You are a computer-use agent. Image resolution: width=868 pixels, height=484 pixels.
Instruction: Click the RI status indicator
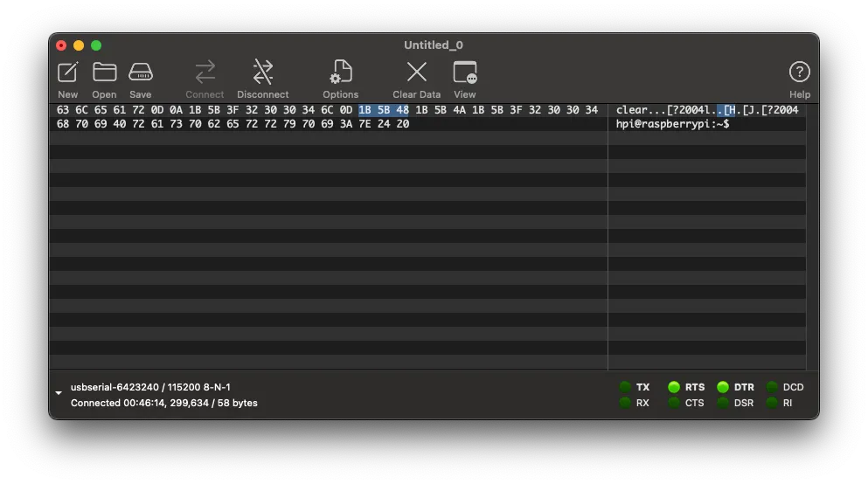click(x=772, y=403)
